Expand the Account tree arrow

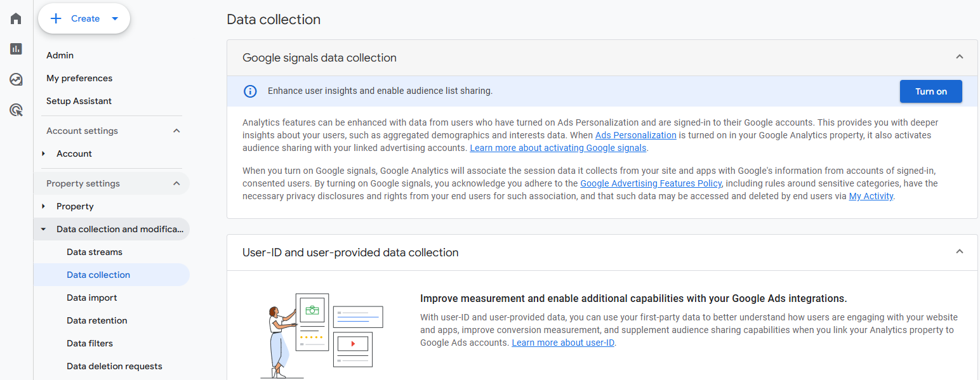click(x=43, y=154)
